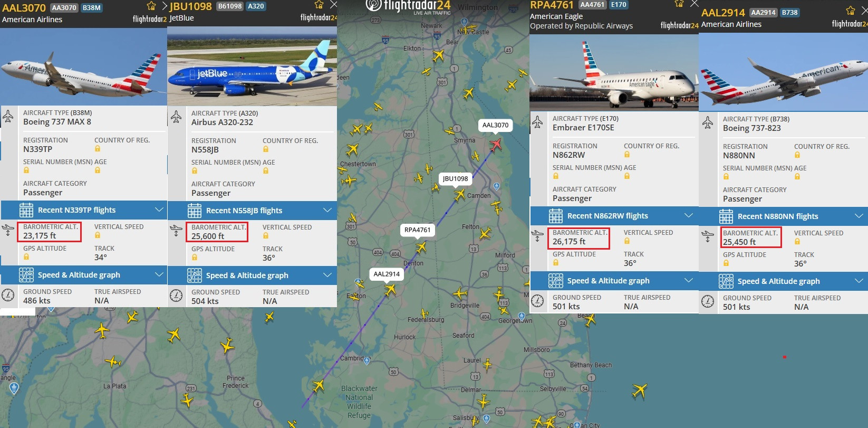The width and height of the screenshot is (868, 428).
Task: Favorite AAL3070 with the star icon
Action: point(151,6)
